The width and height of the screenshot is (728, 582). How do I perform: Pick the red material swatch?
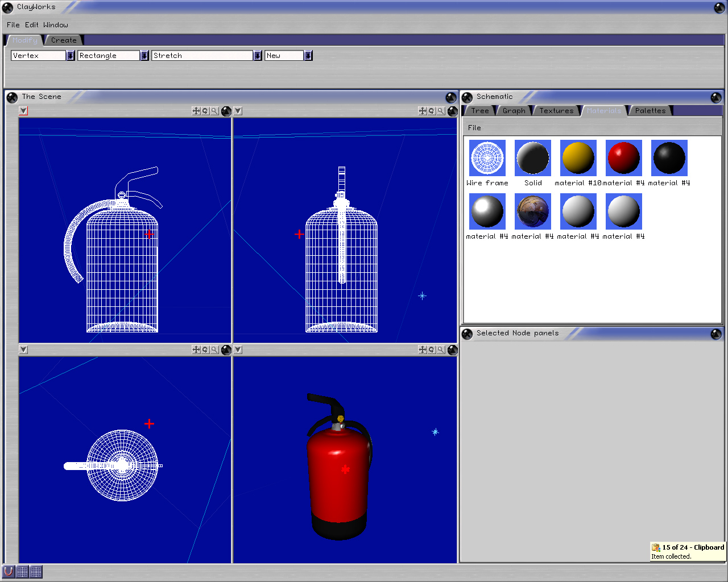[x=624, y=158]
